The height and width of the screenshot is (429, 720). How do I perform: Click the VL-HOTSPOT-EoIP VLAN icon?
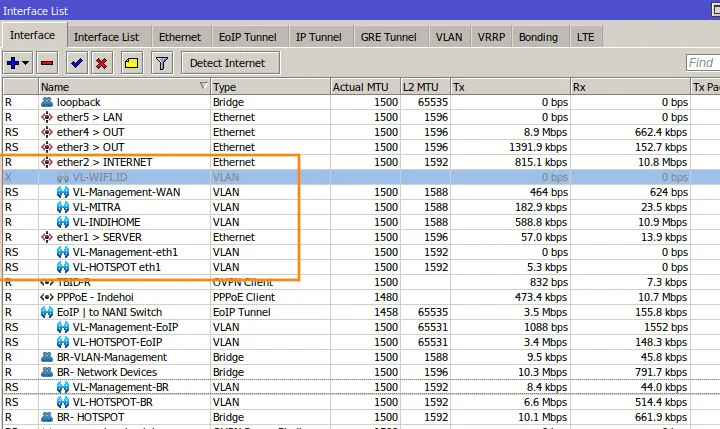click(63, 342)
